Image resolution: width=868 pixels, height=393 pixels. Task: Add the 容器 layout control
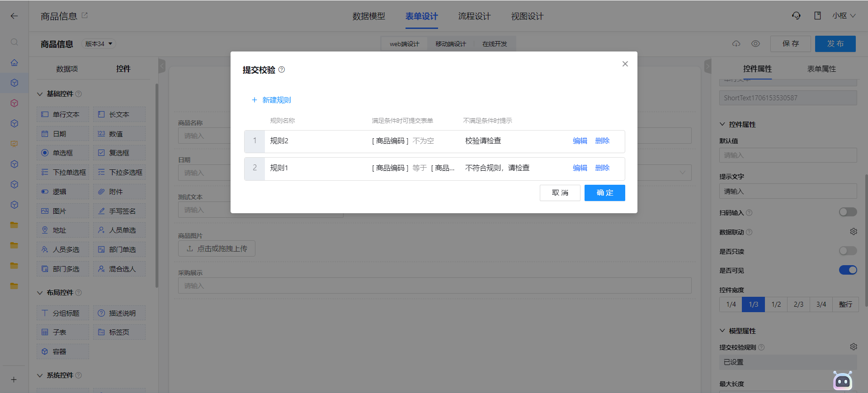pyautogui.click(x=63, y=351)
